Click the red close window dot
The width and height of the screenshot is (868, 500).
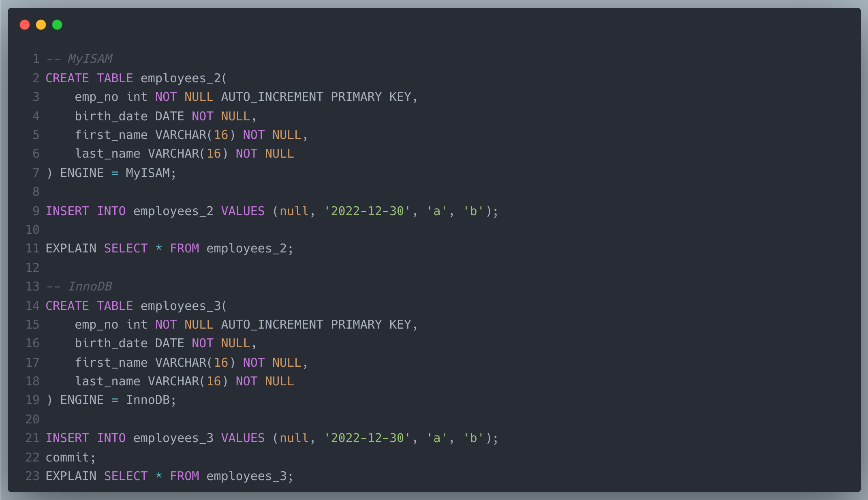[25, 25]
